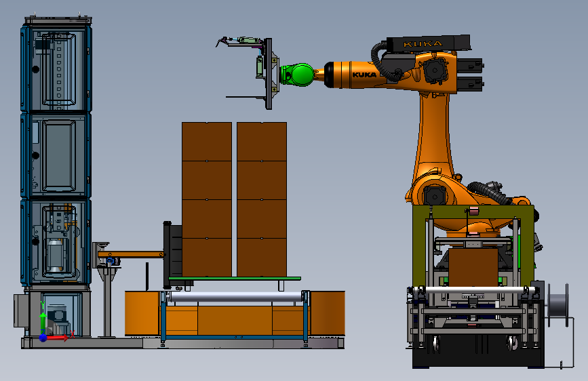Select the KUKA label on black top housing
Viewport: 588px width, 381px height.
coord(423,44)
